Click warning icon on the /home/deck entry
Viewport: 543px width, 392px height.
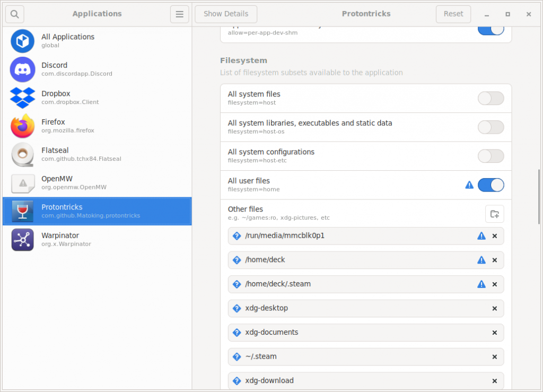(x=481, y=260)
